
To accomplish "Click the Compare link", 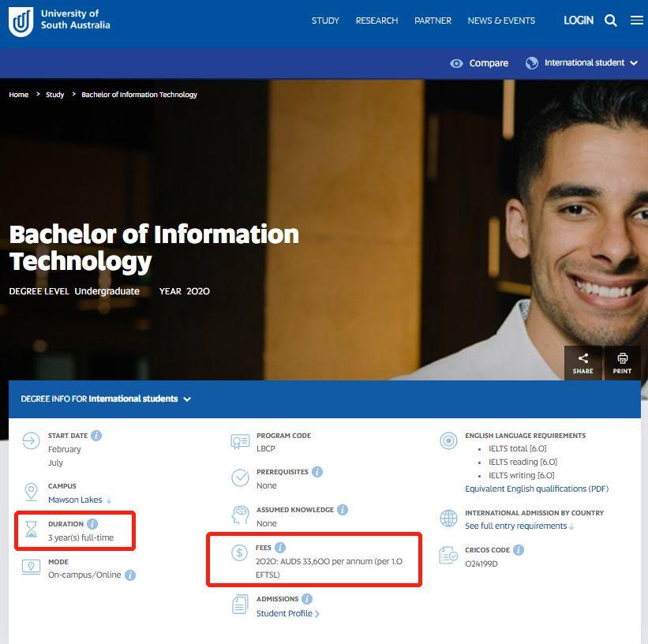I will 489,63.
